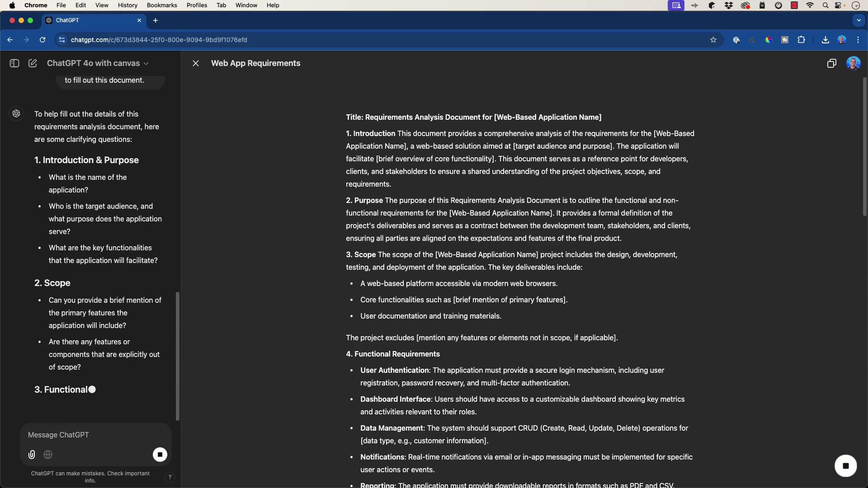The height and width of the screenshot is (488, 868).
Task: Start a new chat with compose icon
Action: pyautogui.click(x=33, y=63)
